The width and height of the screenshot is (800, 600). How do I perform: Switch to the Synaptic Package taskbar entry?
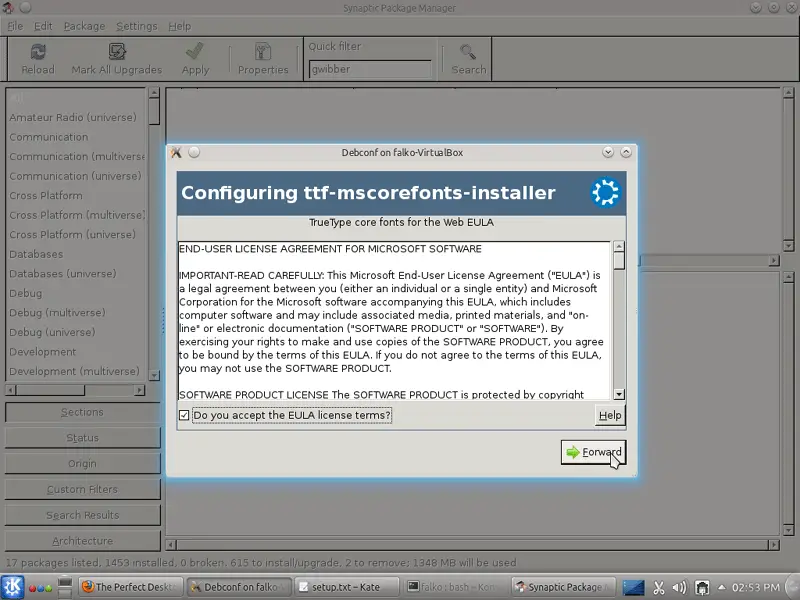[563, 587]
